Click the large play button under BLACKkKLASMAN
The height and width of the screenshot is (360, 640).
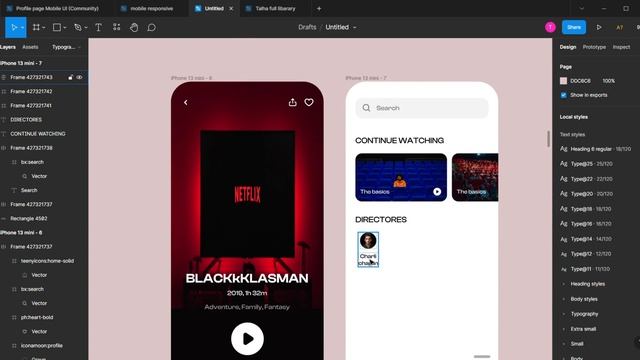tap(247, 339)
